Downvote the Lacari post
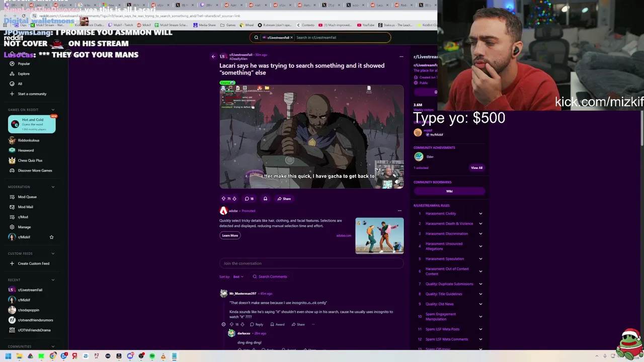Image resolution: width=644 pixels, height=362 pixels. [234, 199]
